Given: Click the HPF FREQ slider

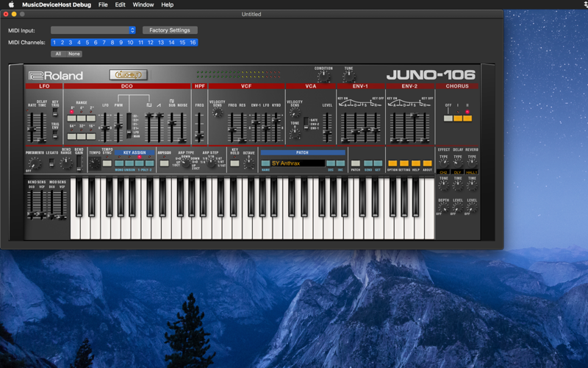Looking at the screenshot, I should pos(199,127).
